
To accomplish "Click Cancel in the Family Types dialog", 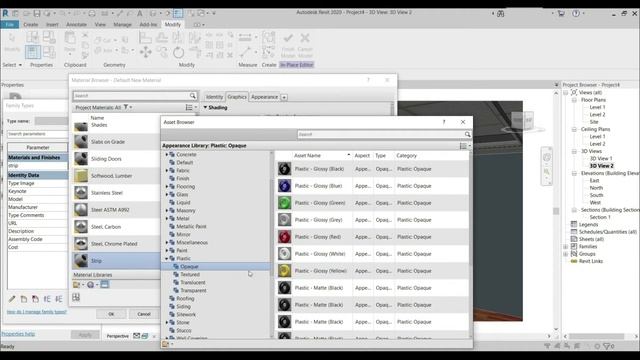I will (144, 314).
